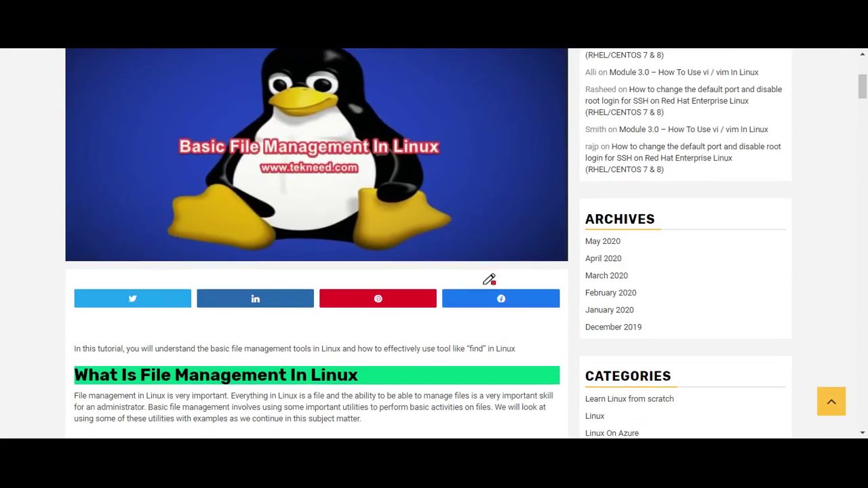Click the scrollbar up arrow

(x=863, y=54)
